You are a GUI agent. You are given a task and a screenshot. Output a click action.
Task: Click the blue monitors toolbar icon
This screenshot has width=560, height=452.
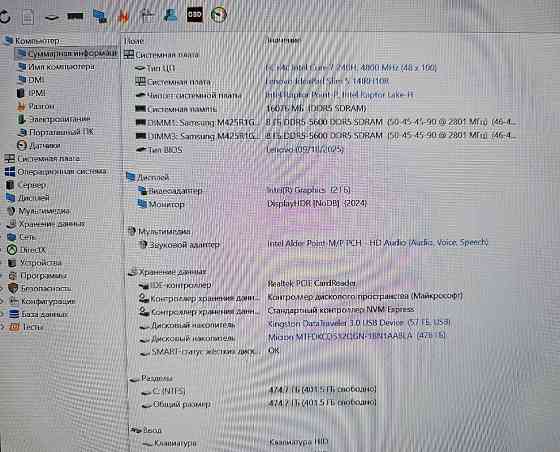[100, 16]
